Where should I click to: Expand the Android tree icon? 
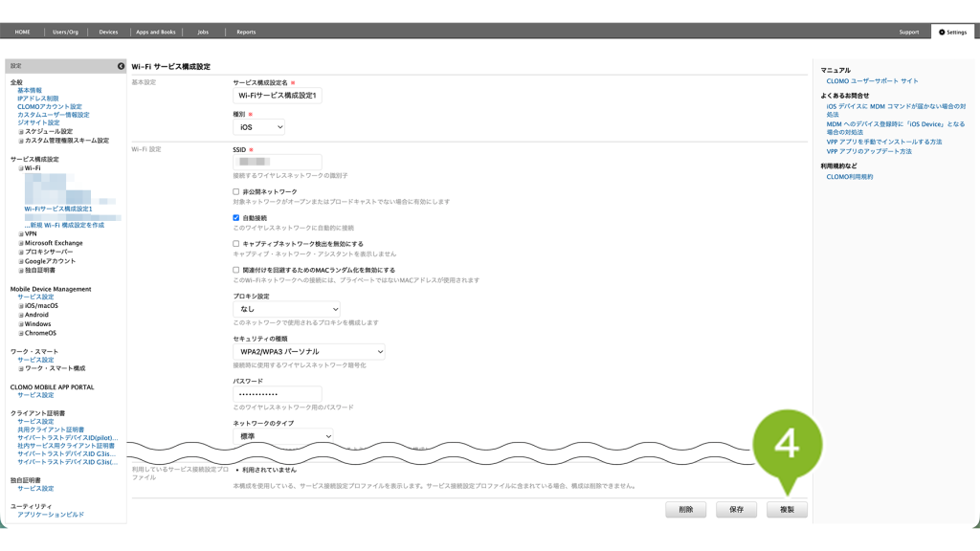[21, 315]
